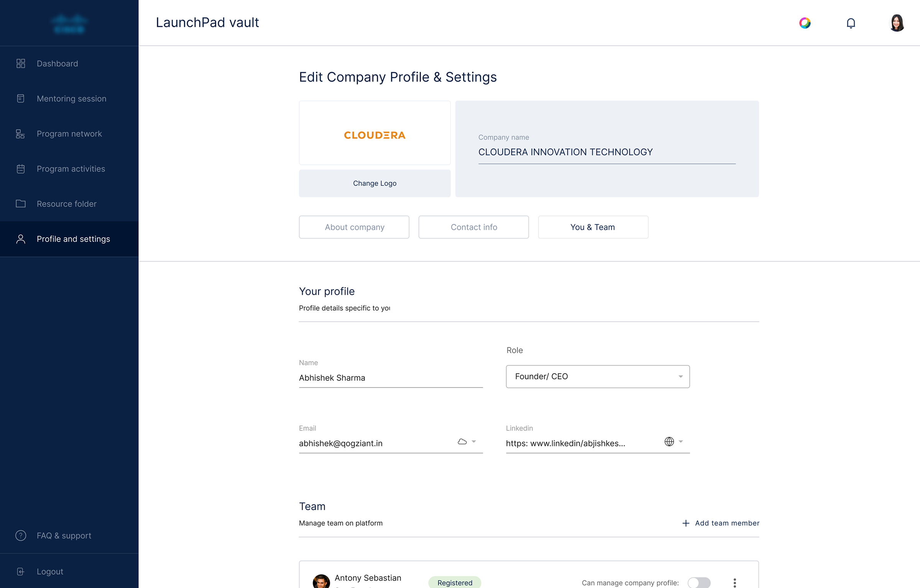Click the blurred logo in the sidebar top
This screenshot has width=920, height=588.
[x=69, y=24]
